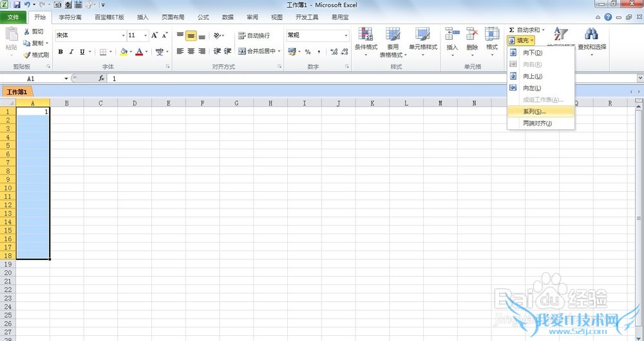Image resolution: width=644 pixels, height=341 pixels.
Task: Click the accounting currency format icon
Action: (292, 51)
